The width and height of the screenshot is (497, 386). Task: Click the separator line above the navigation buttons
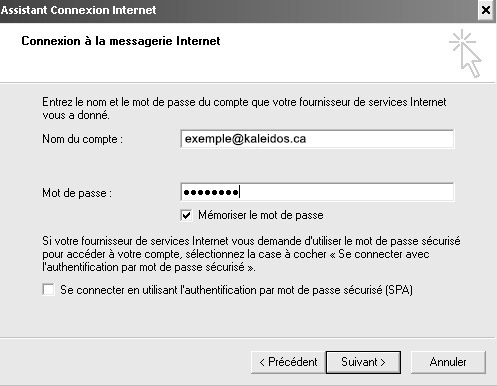click(x=247, y=338)
